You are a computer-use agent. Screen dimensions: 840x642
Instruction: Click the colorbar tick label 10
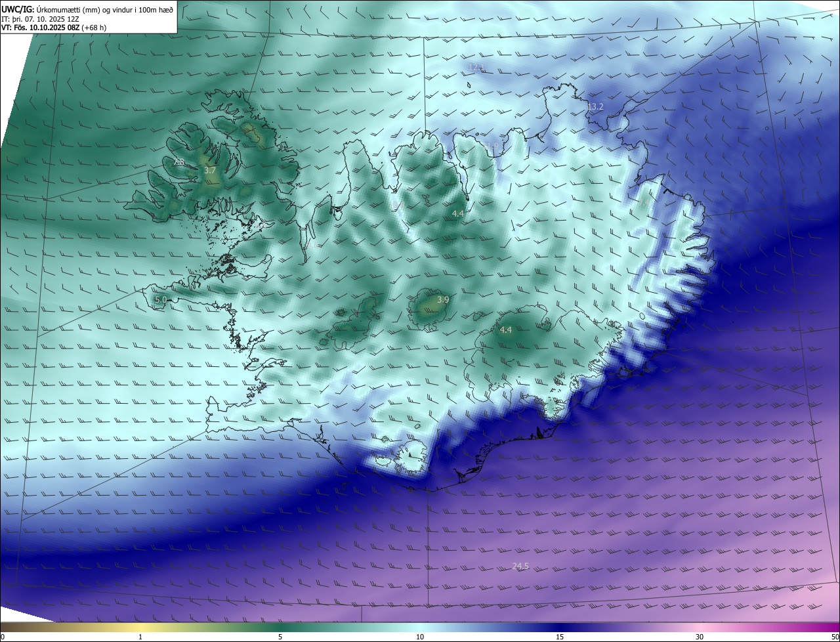(x=420, y=637)
